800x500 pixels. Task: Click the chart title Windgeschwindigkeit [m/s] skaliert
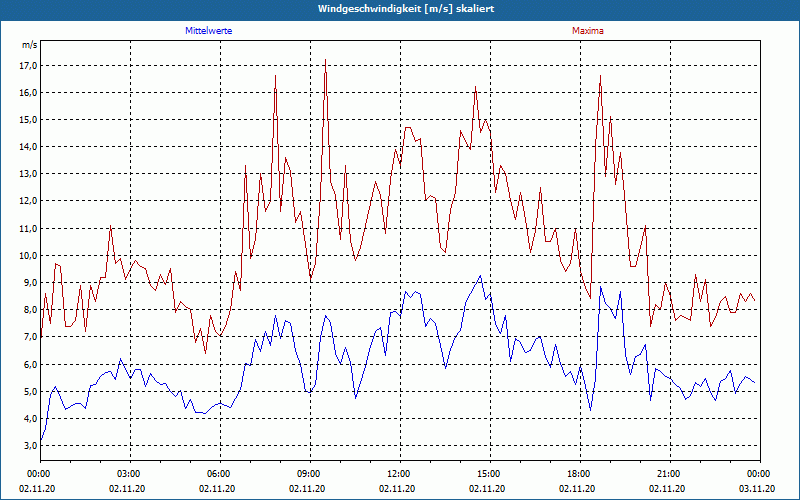[x=406, y=9]
